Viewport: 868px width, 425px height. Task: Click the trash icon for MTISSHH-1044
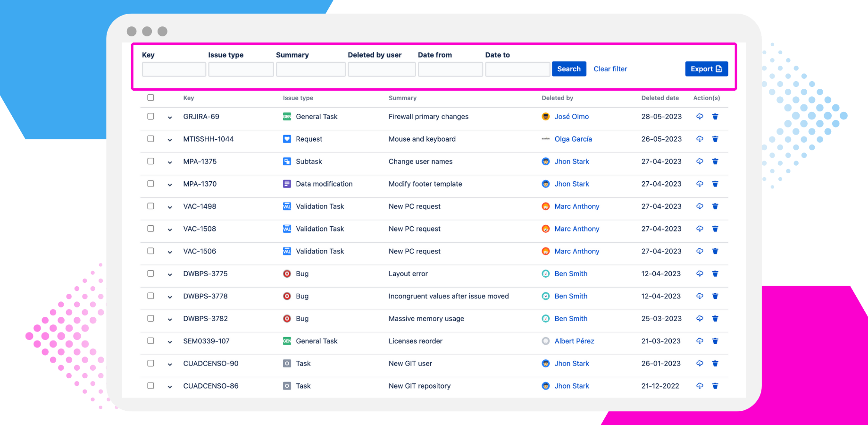point(715,139)
